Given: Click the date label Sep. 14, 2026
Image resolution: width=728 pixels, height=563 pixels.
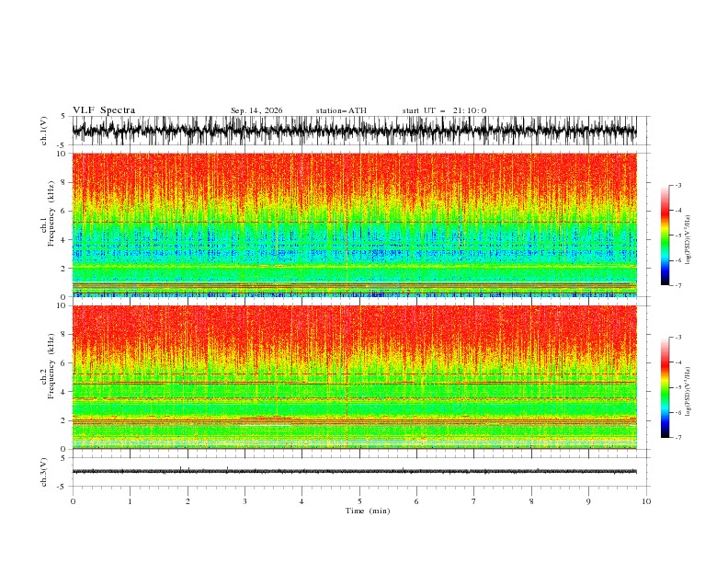Looking at the screenshot, I should [x=256, y=110].
